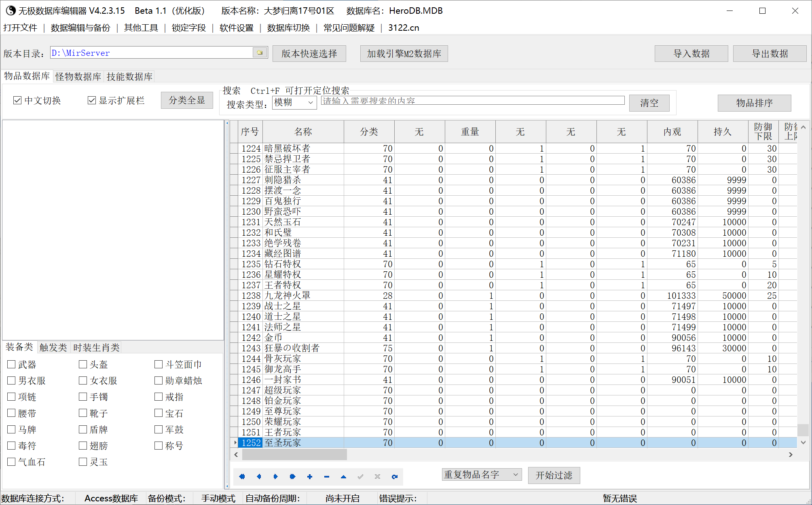Click the 导入数据 button
Viewport: 812px width, 505px height.
pyautogui.click(x=691, y=53)
